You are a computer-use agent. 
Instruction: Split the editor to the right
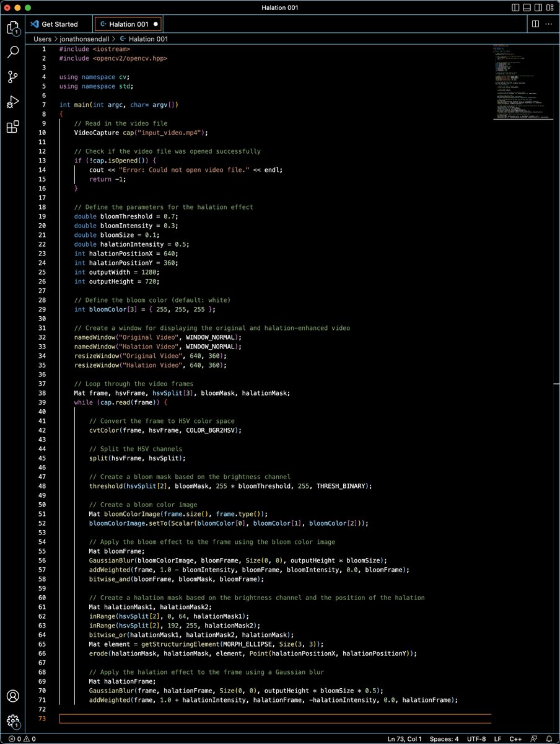click(536, 24)
